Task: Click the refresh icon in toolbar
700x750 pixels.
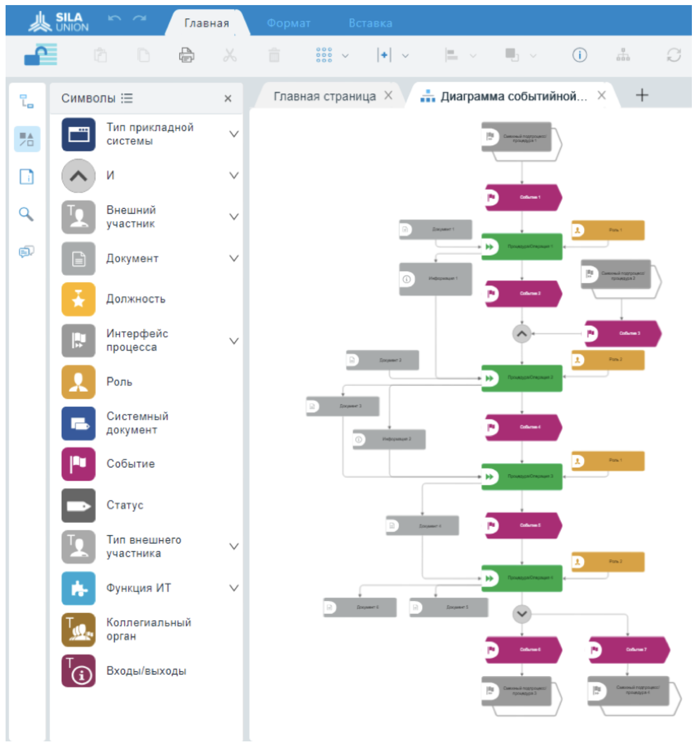Action: [674, 55]
